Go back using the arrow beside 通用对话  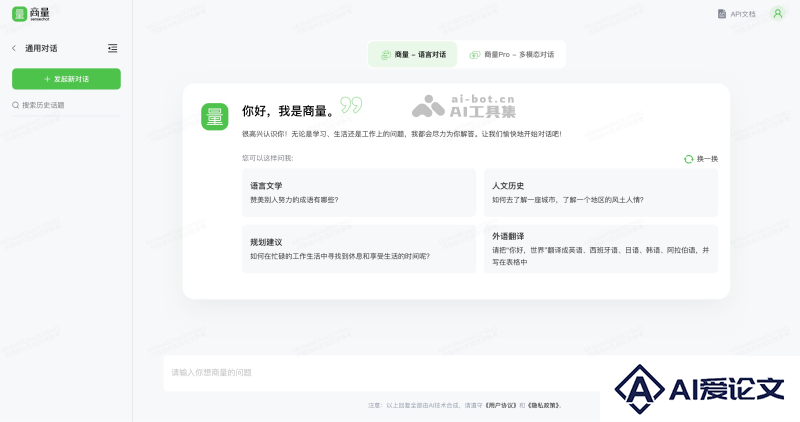pyautogui.click(x=14, y=48)
